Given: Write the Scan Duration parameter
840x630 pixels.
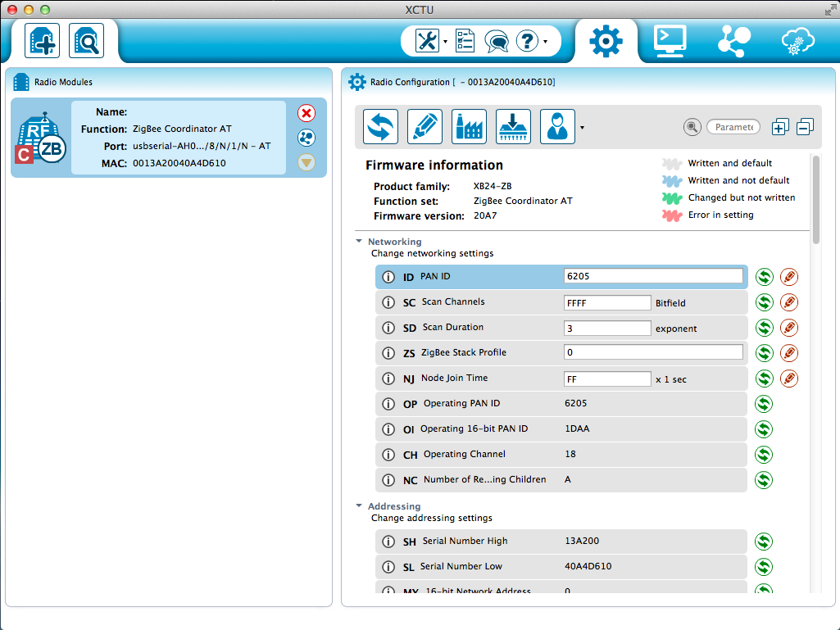Looking at the screenshot, I should (789, 328).
